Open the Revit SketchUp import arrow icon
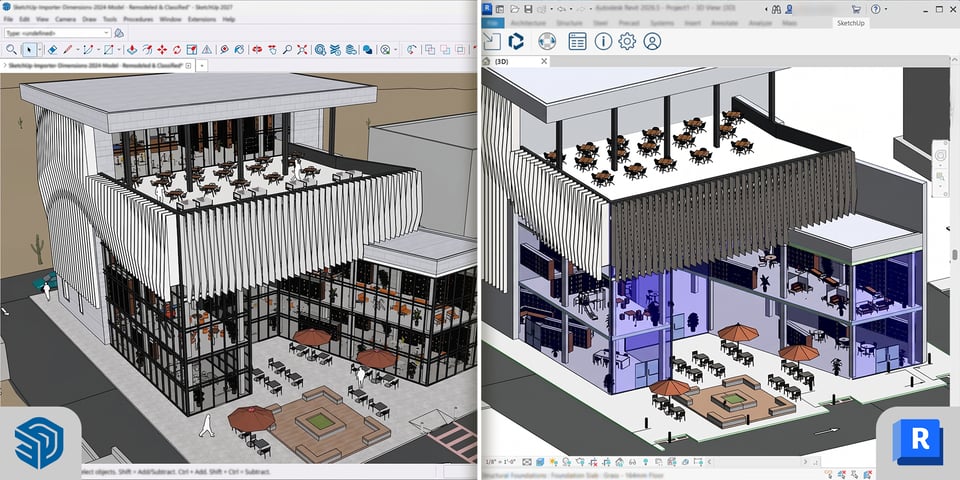The image size is (960, 480). click(492, 41)
